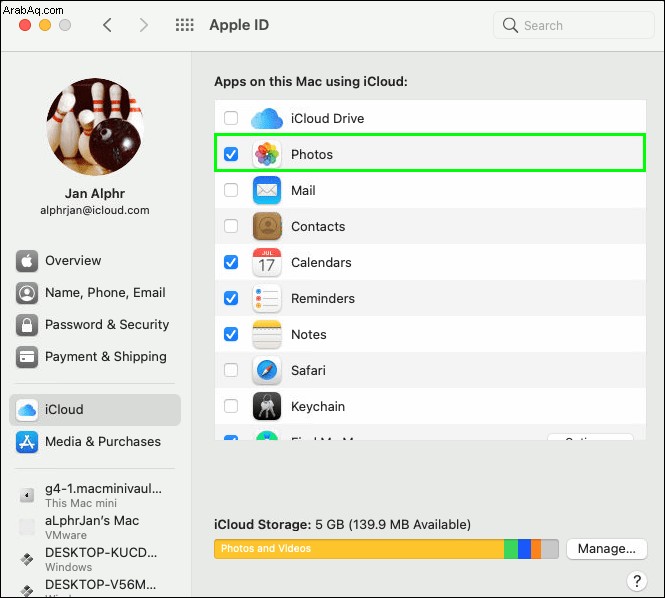665x598 pixels.
Task: Click the Windows icon beside DESKTOP-KUCD
Action: pos(27,559)
